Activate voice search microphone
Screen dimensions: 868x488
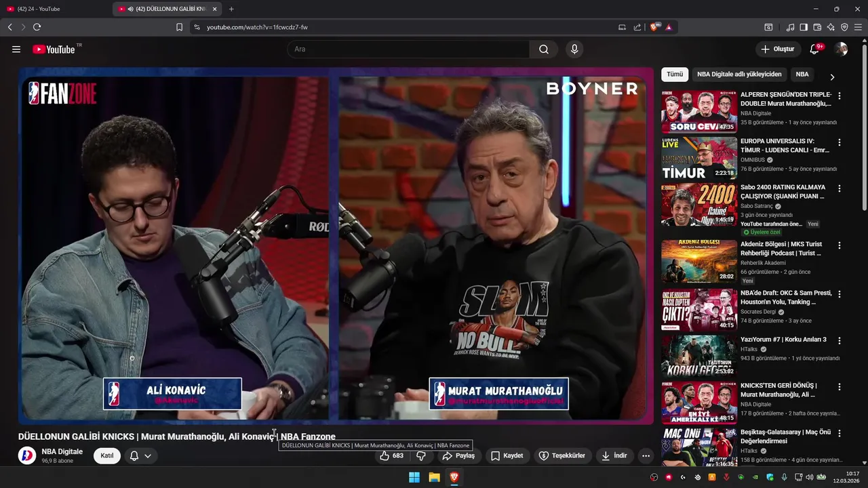tap(574, 49)
